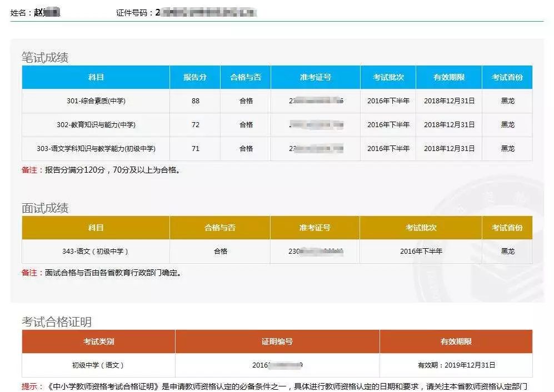The height and width of the screenshot is (392, 554).
Task: Click the 笔试成绩 section heading
Action: point(45,58)
